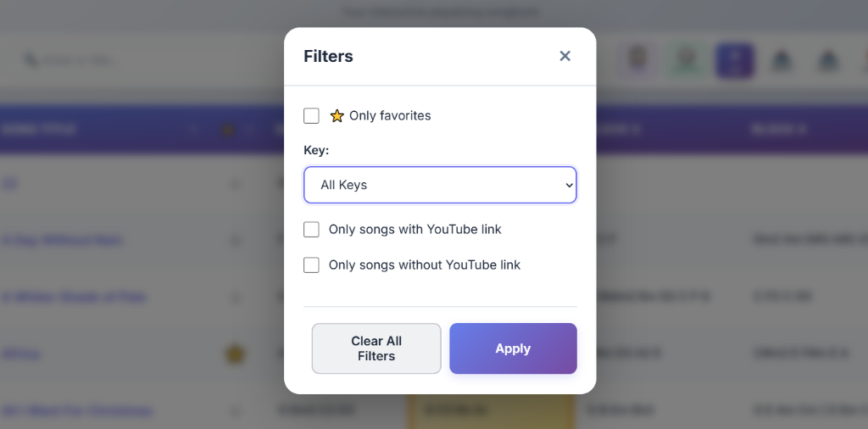Toggle favorite star in A Day Without Rain row

pyautogui.click(x=236, y=240)
